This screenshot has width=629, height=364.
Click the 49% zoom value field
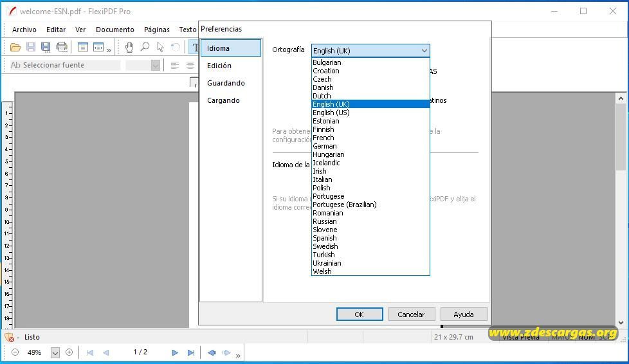(x=35, y=352)
